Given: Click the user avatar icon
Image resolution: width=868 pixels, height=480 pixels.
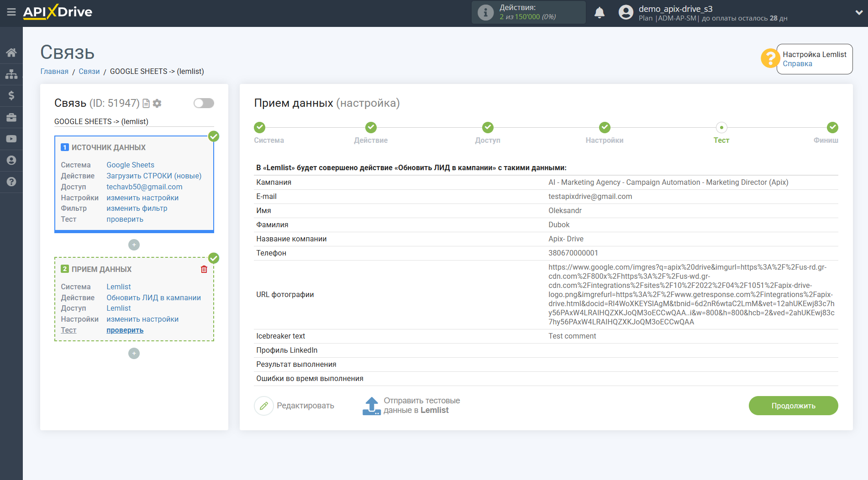Looking at the screenshot, I should (x=626, y=12).
